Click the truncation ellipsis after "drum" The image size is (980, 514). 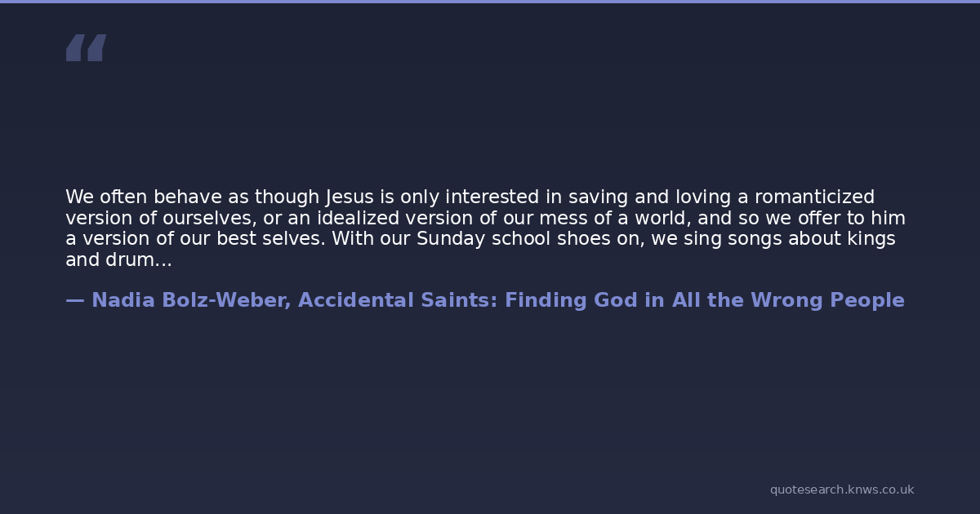[x=163, y=261]
